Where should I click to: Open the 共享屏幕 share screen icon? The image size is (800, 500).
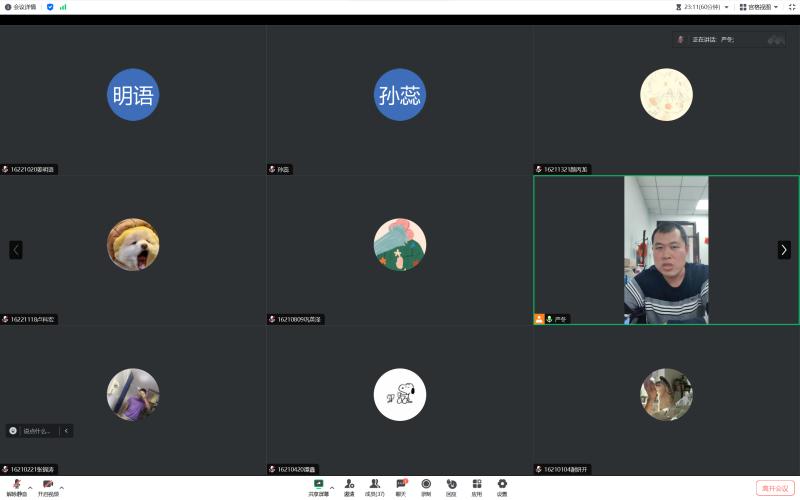coord(319,485)
